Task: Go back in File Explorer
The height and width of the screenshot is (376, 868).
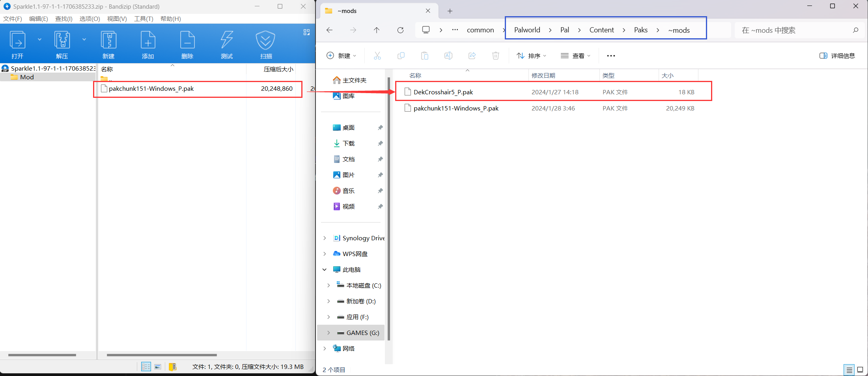Action: click(x=330, y=30)
